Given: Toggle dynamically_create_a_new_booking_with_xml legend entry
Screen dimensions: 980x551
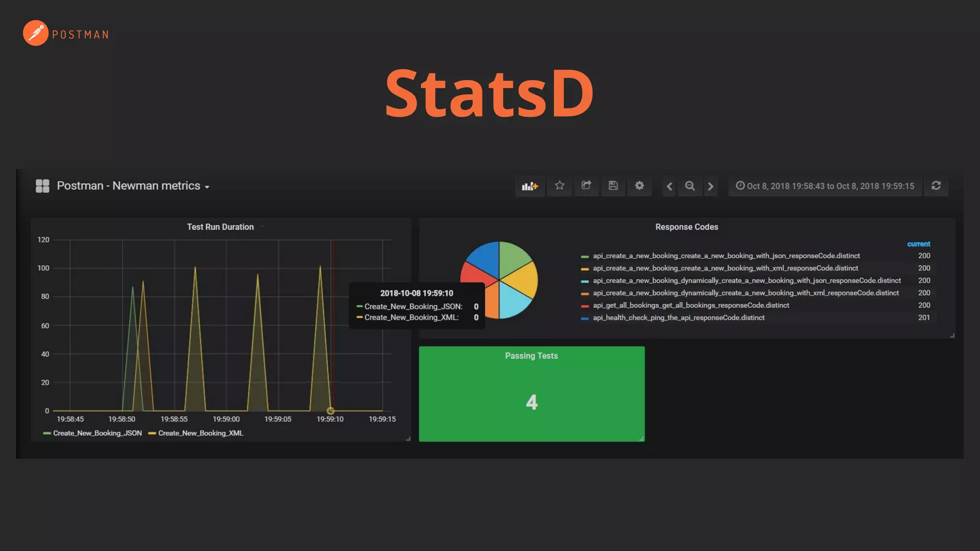Looking at the screenshot, I should point(746,293).
